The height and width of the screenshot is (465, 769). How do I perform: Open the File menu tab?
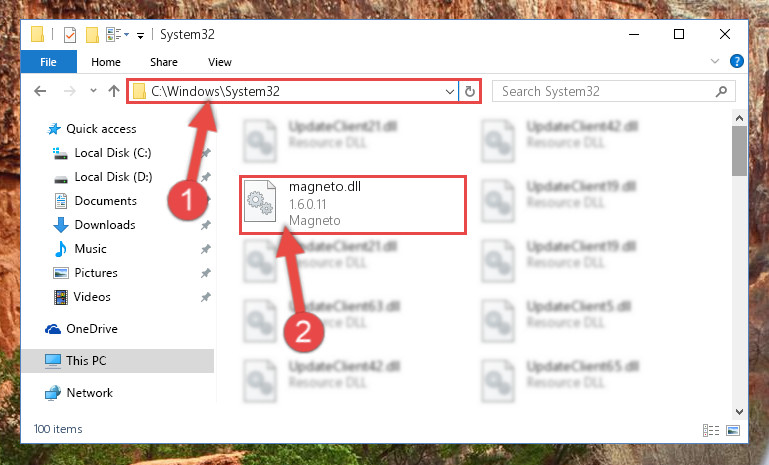point(48,62)
